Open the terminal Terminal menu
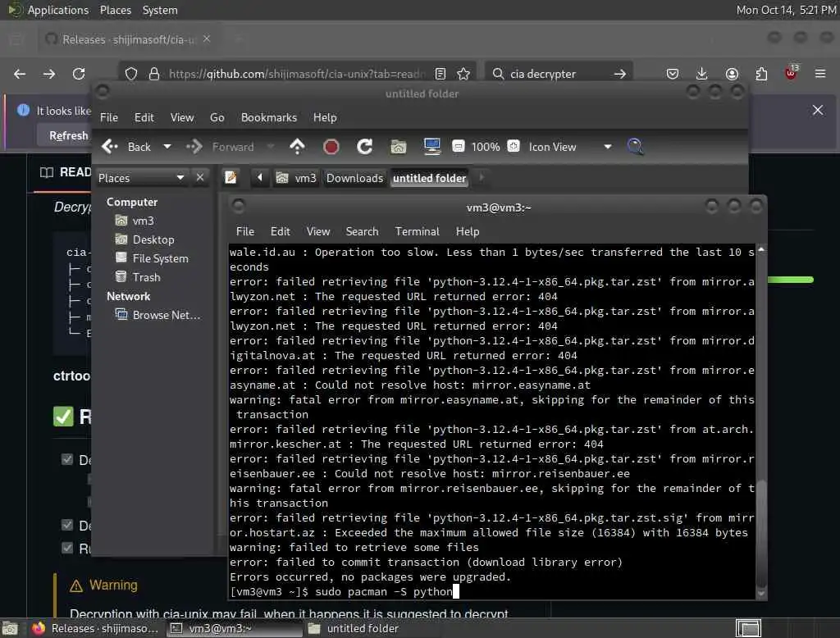The height and width of the screenshot is (638, 840). coord(418,231)
